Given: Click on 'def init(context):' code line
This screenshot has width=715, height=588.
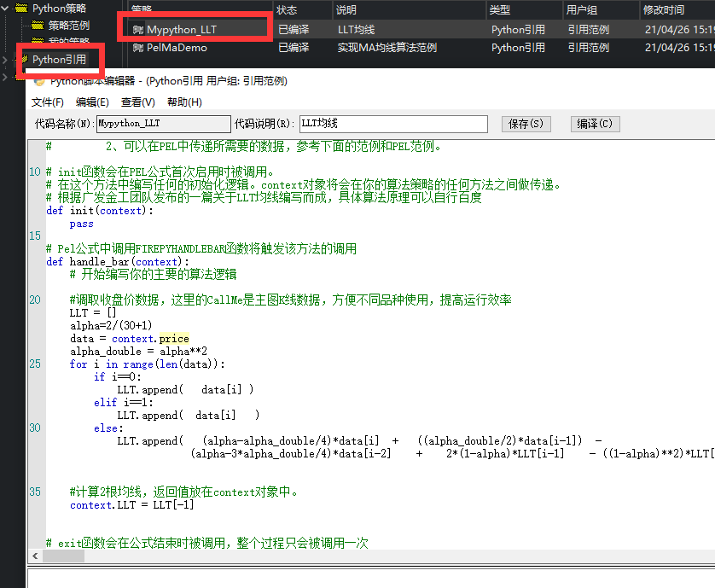Looking at the screenshot, I should (100, 211).
